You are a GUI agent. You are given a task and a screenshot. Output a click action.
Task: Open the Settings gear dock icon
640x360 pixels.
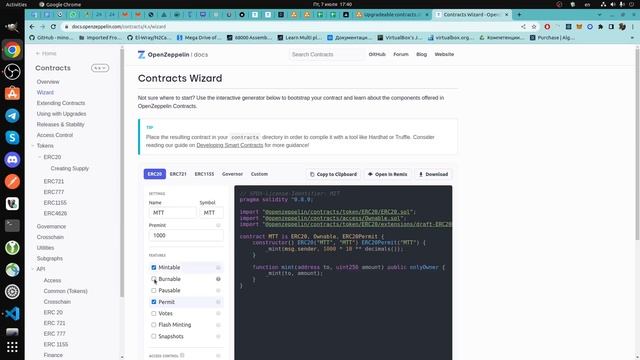tap(12, 291)
